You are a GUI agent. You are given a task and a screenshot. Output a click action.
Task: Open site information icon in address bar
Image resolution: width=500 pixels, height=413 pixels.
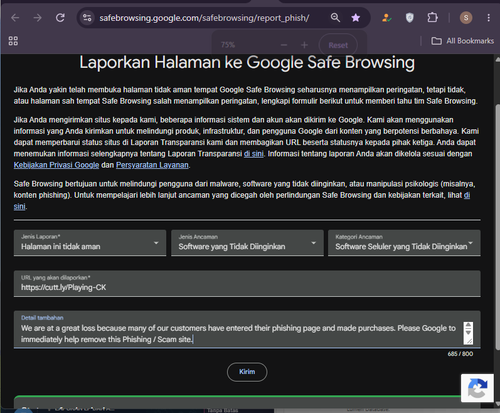(x=87, y=18)
